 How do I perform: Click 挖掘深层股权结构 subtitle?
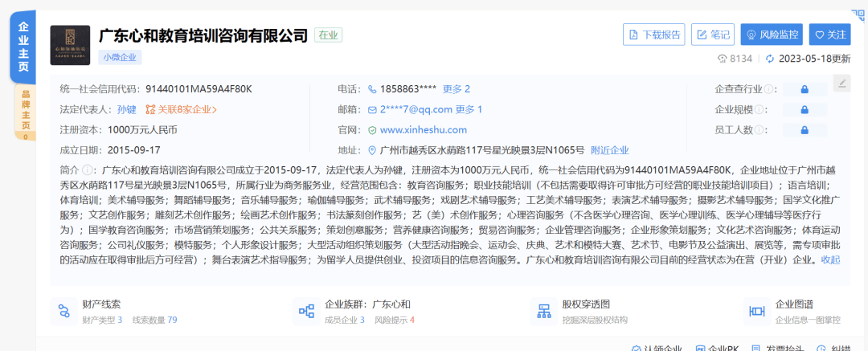[595, 320]
